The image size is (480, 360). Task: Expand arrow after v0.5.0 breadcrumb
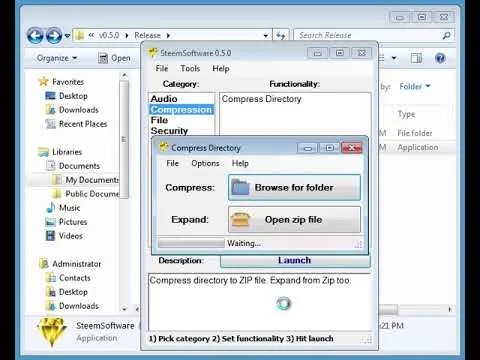[x=127, y=35]
